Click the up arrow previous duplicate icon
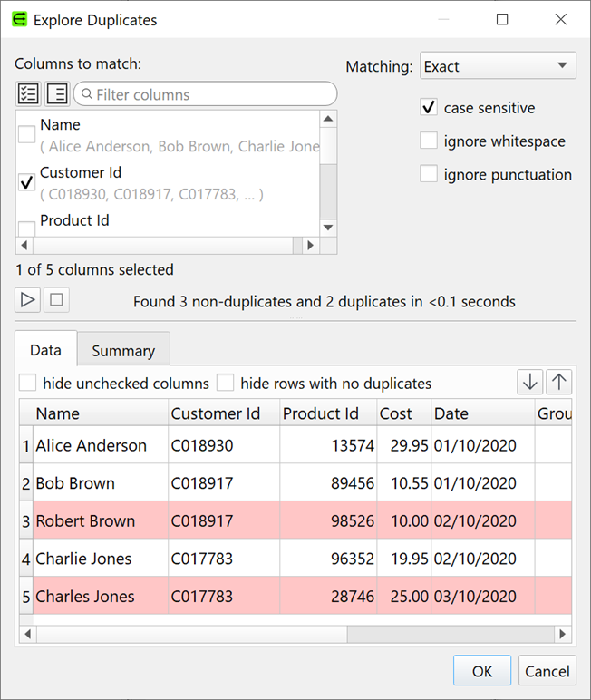The height and width of the screenshot is (700, 591). point(559,383)
